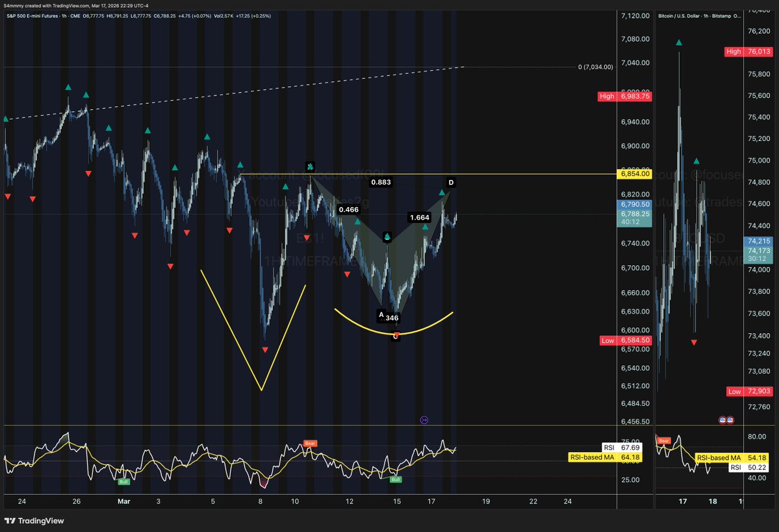Viewport: 779px width, 532px height.
Task: Click the 18 date label on Bitcoin time axis
Action: click(x=713, y=501)
